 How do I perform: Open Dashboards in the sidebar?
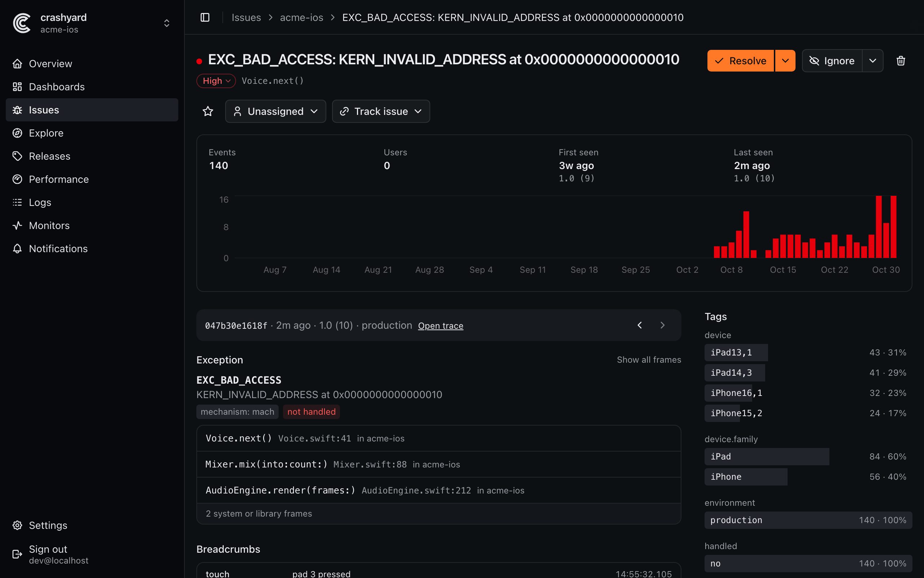click(92, 87)
